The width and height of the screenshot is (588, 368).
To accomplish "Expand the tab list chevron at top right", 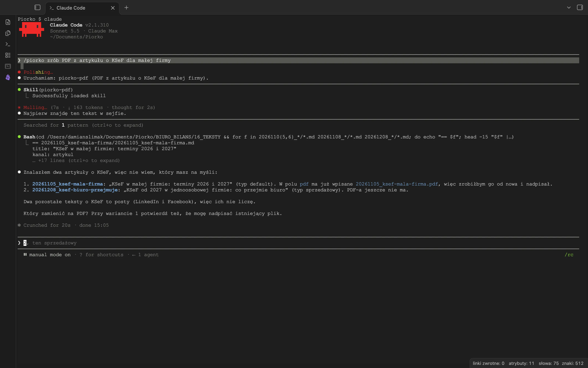I will [x=569, y=8].
